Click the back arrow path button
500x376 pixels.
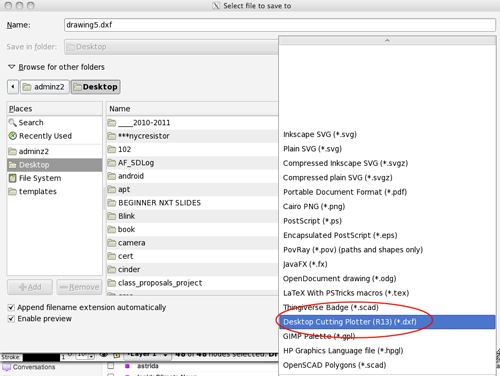pyautogui.click(x=13, y=87)
